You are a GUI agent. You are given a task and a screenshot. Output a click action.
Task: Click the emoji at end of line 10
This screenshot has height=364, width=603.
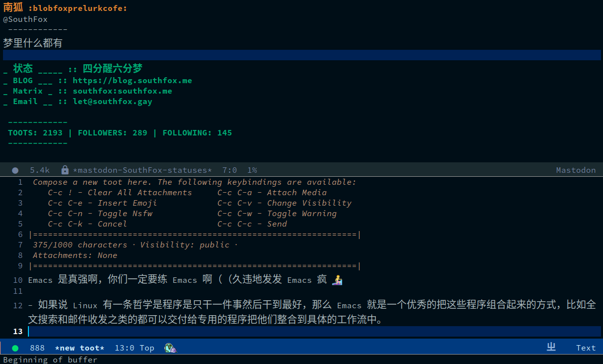[337, 280]
